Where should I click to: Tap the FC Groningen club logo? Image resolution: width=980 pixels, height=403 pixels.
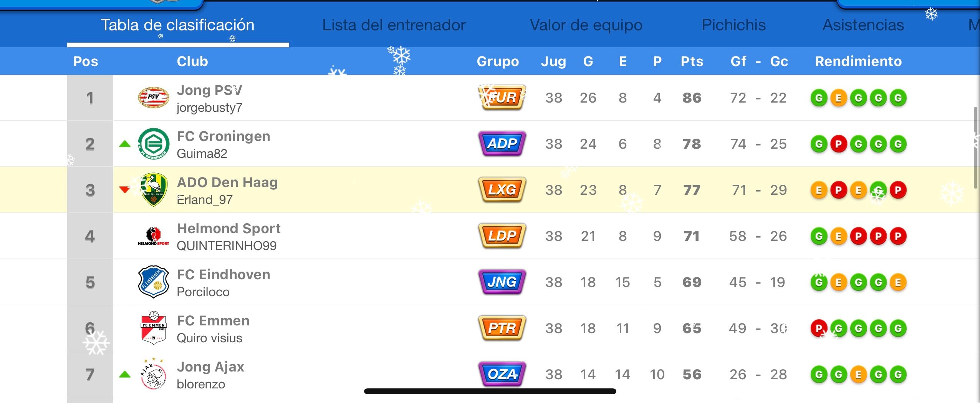[154, 144]
